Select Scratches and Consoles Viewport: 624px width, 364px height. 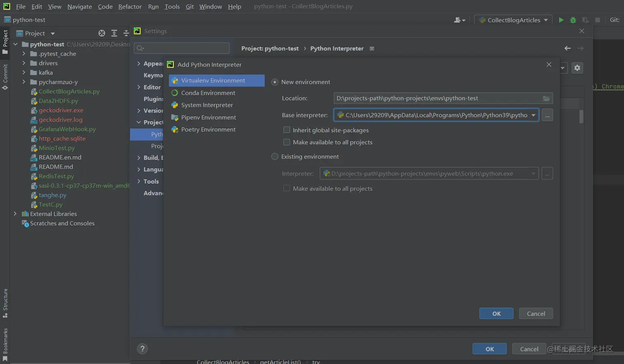(62, 223)
